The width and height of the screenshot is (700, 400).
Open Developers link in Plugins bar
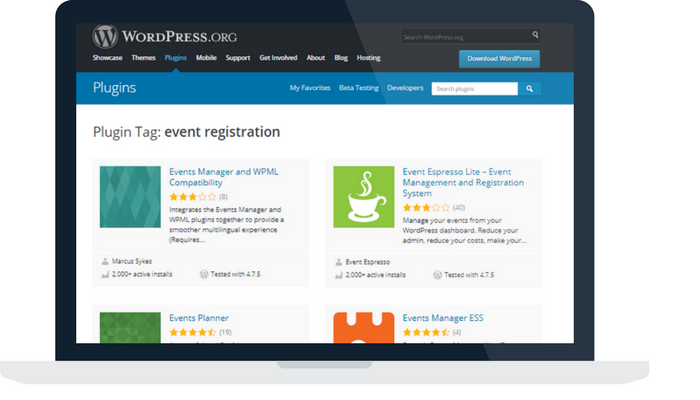405,88
